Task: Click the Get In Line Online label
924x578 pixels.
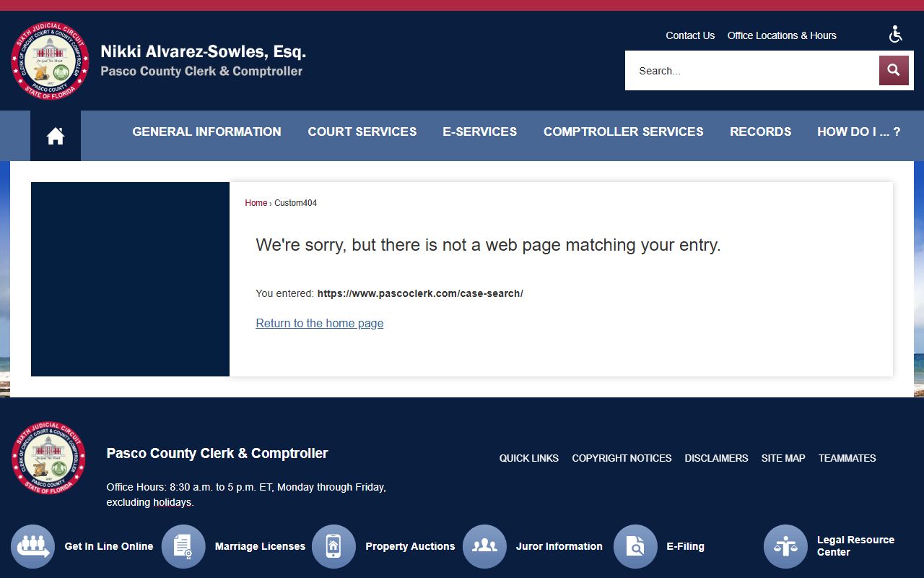Action: pos(109,546)
